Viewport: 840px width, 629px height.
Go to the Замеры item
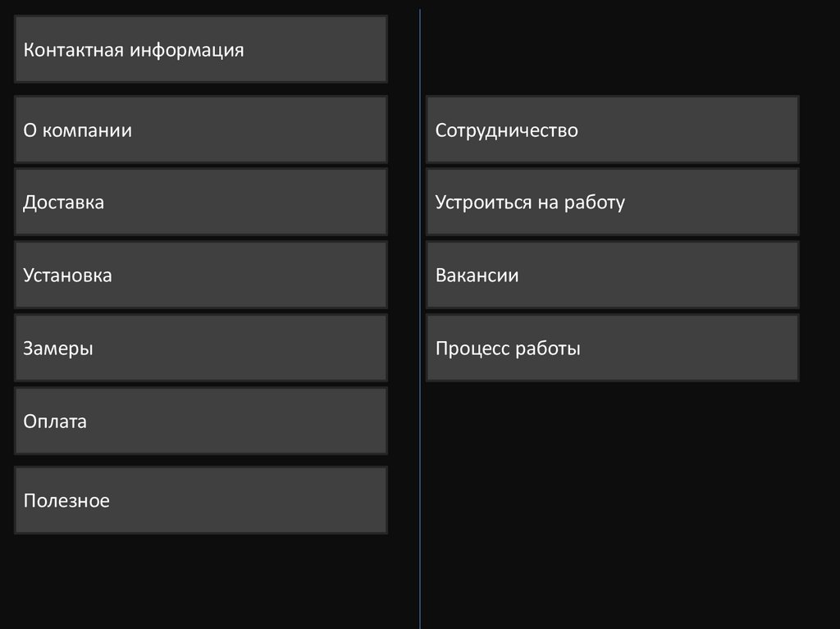tap(201, 349)
